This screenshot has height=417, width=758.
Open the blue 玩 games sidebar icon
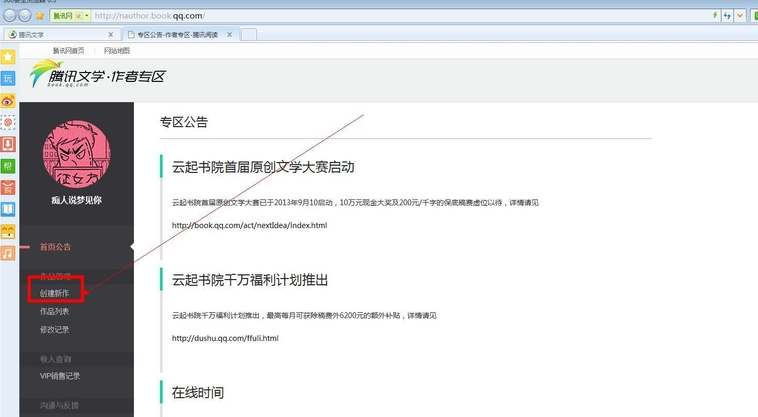[x=8, y=78]
